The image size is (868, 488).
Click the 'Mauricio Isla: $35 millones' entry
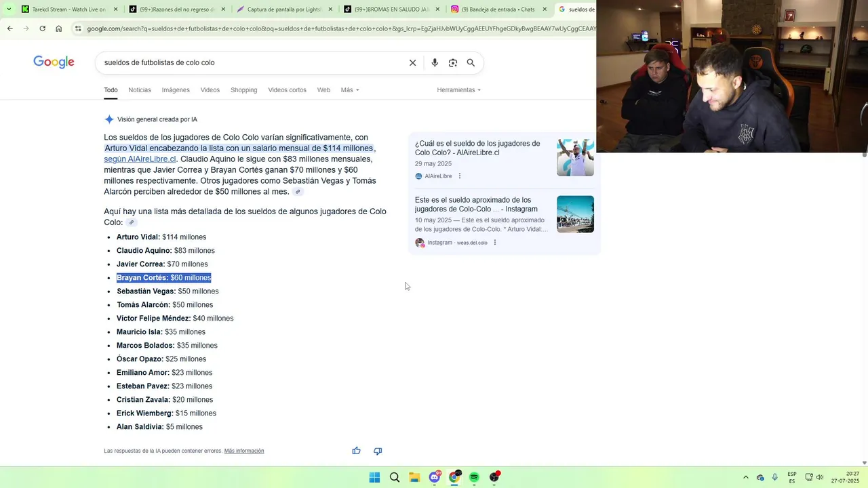(x=161, y=332)
